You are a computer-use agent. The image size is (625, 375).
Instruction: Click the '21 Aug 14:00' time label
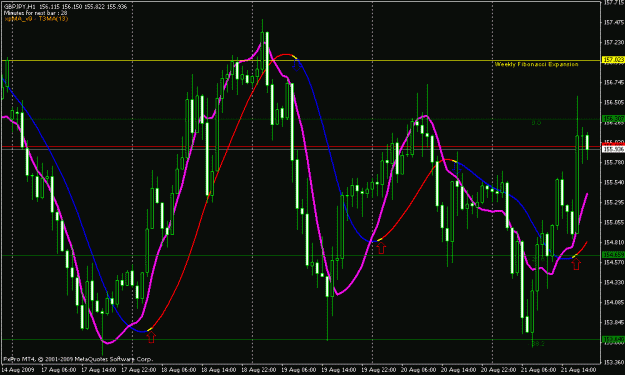click(579, 370)
